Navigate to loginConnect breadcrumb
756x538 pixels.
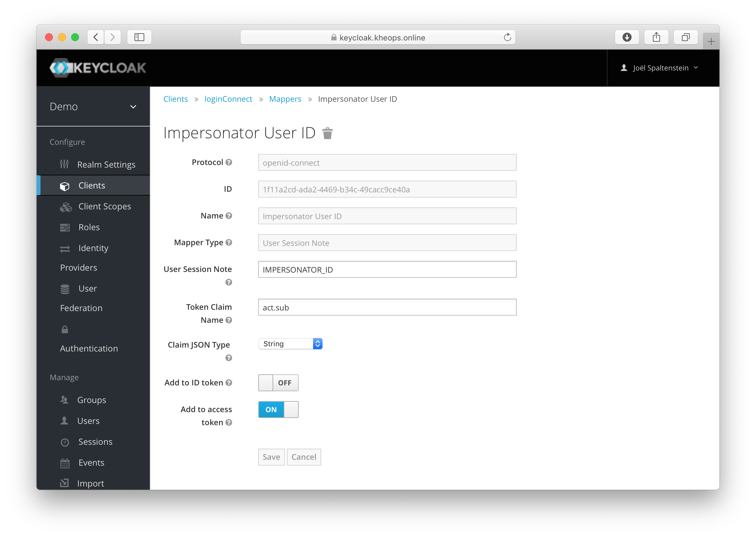227,98
